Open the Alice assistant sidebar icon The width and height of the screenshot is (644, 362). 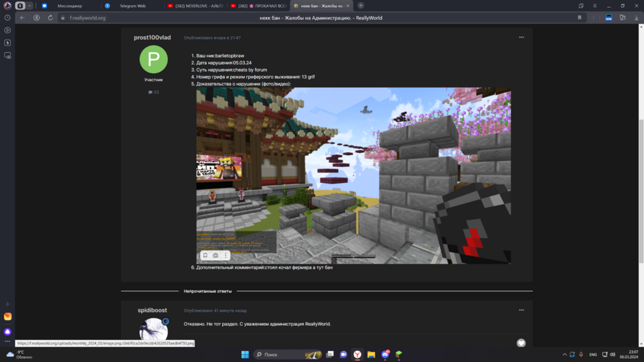click(7, 332)
